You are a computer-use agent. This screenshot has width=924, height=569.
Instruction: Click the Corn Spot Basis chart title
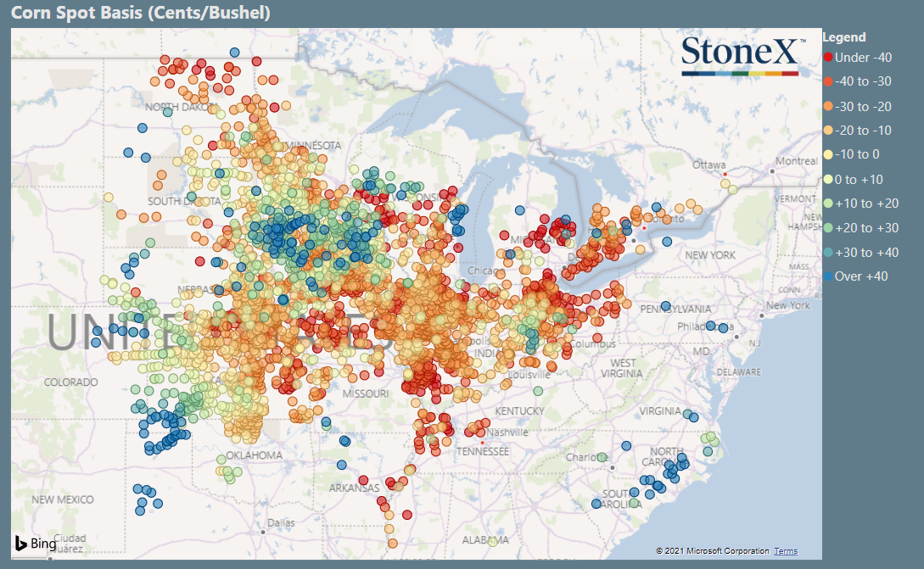140,13
